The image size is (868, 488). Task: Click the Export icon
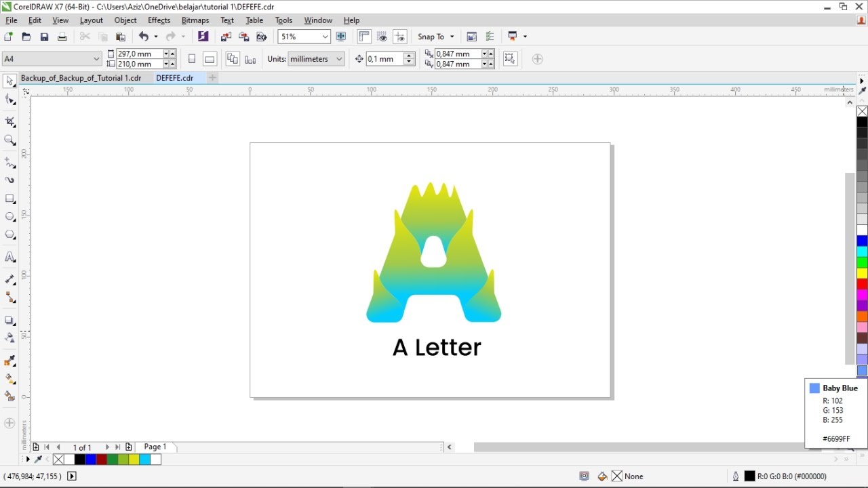(244, 37)
